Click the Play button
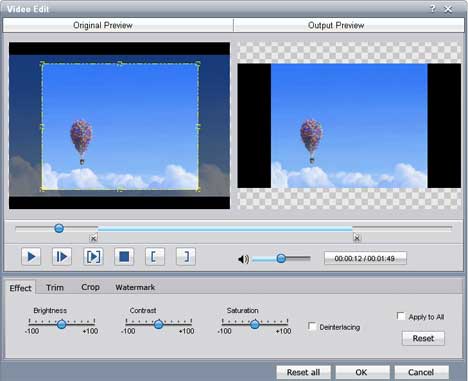This screenshot has width=468, height=381. 31,257
